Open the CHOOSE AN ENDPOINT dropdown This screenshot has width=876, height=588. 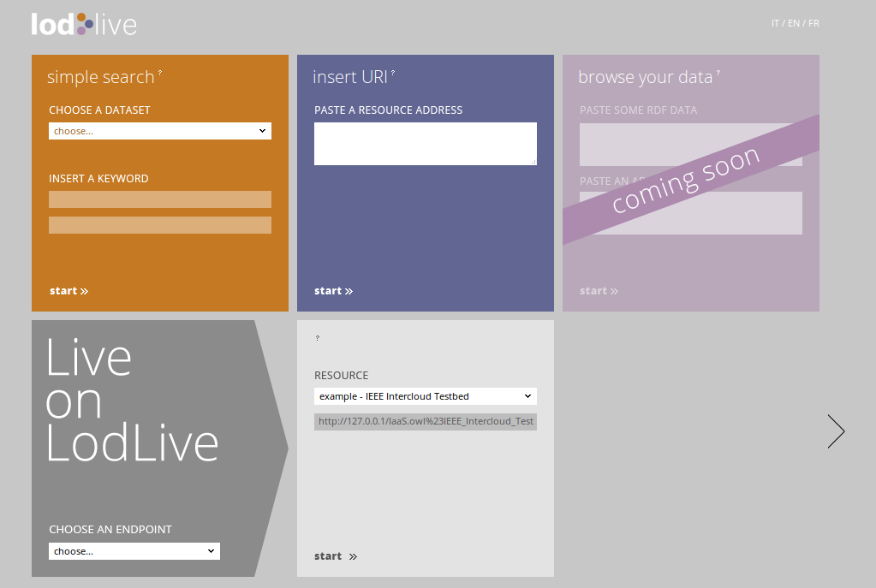(x=134, y=551)
